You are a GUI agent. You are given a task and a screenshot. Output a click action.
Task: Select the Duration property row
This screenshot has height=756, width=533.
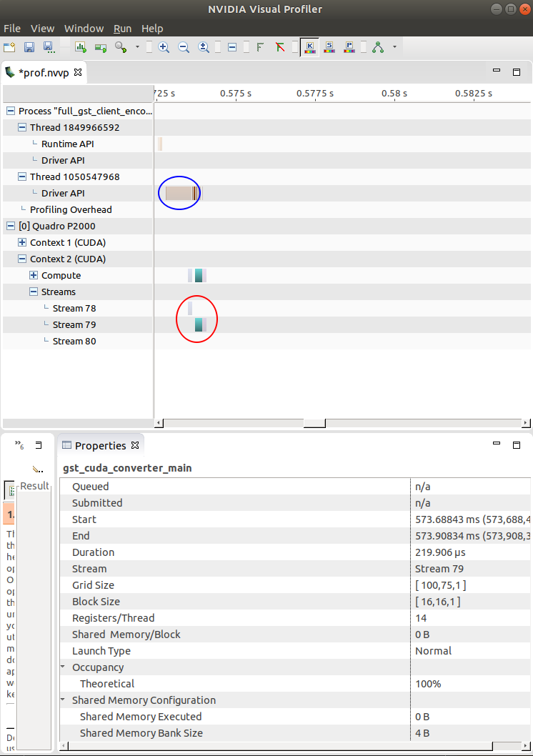click(x=295, y=552)
